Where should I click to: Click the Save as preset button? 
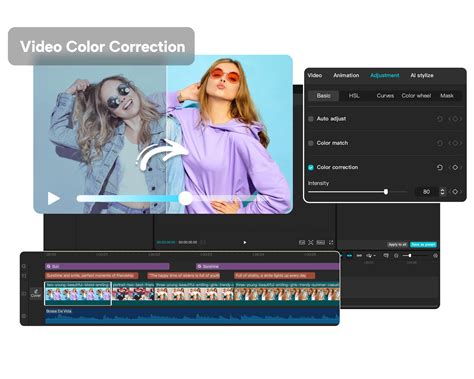pyautogui.click(x=423, y=244)
